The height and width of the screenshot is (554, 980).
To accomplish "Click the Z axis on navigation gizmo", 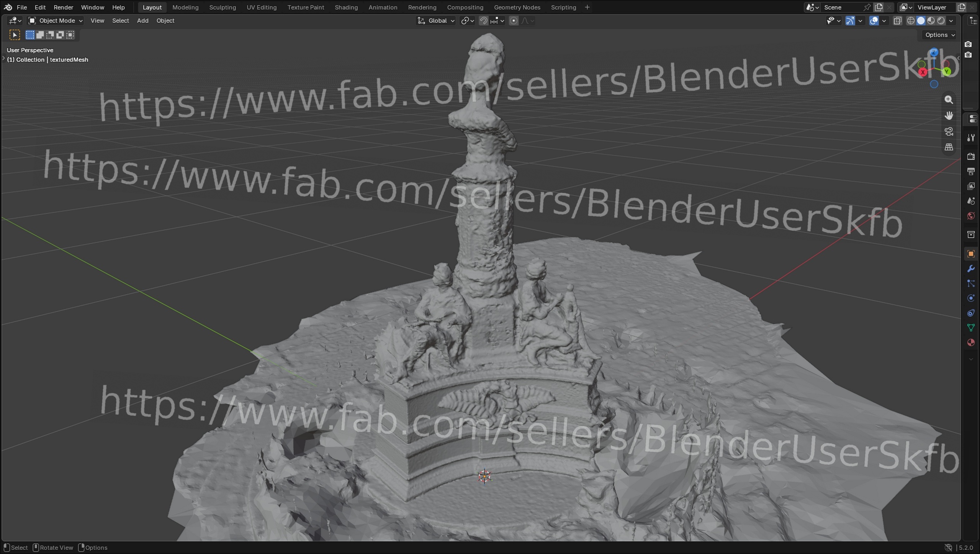I will pos(934,52).
